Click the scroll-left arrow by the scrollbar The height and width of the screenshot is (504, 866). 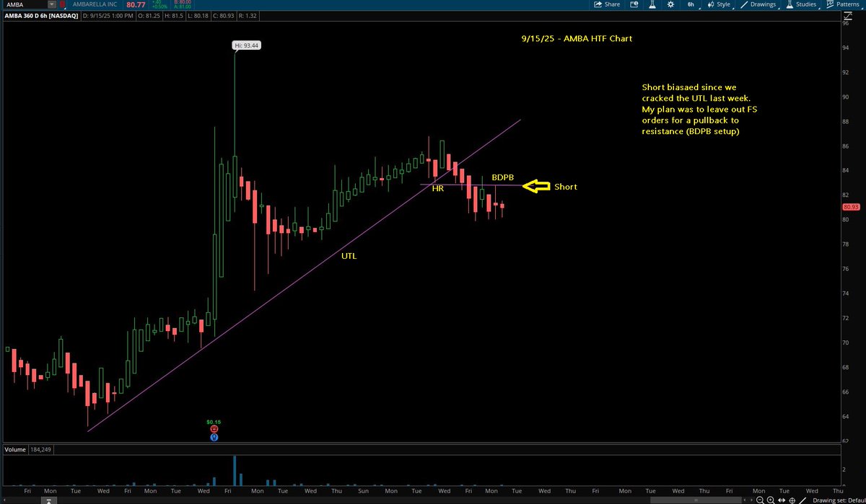[x=745, y=500]
